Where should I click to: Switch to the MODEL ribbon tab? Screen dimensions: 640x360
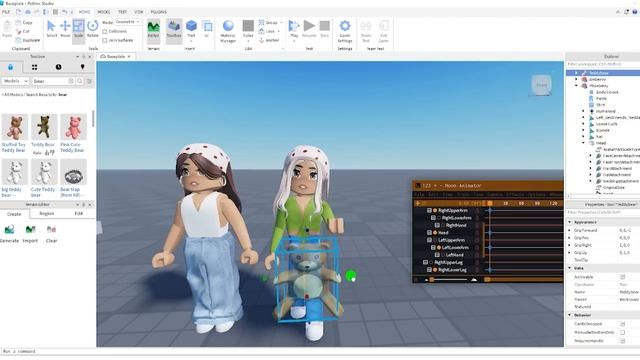coord(104,12)
